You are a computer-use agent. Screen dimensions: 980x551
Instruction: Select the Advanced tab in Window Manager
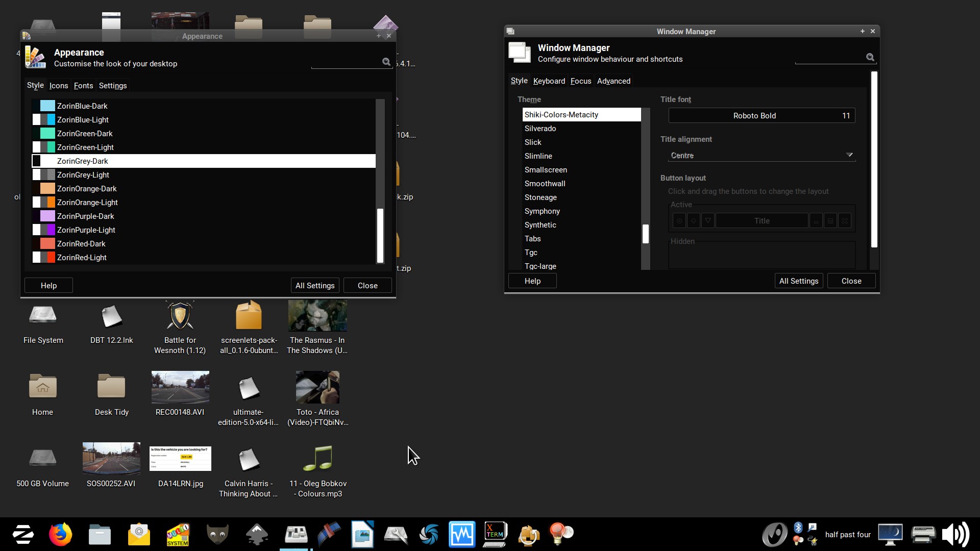pos(614,81)
